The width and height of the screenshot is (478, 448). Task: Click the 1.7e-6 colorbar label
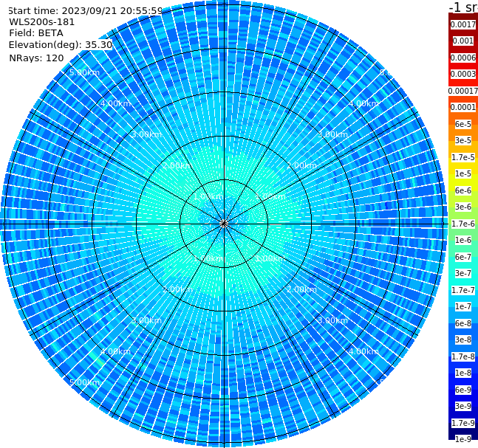click(462, 224)
